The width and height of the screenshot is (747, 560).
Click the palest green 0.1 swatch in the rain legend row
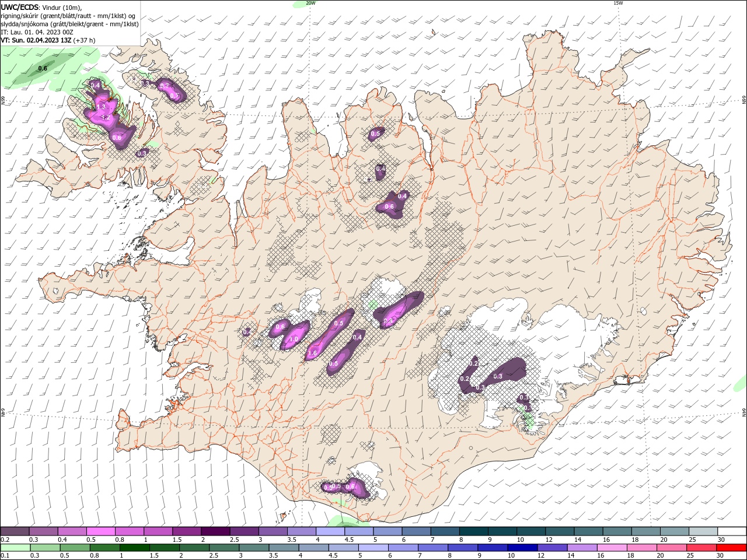coord(15,548)
